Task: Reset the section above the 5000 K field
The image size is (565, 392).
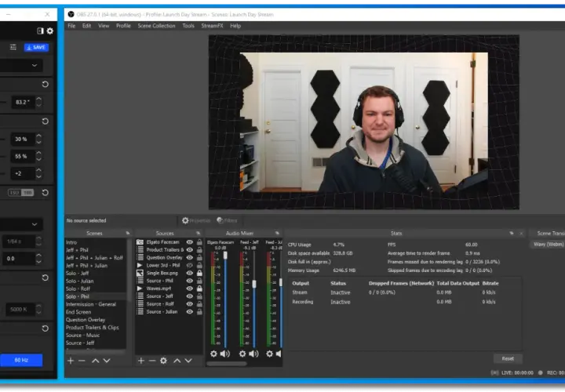Action: [x=45, y=278]
